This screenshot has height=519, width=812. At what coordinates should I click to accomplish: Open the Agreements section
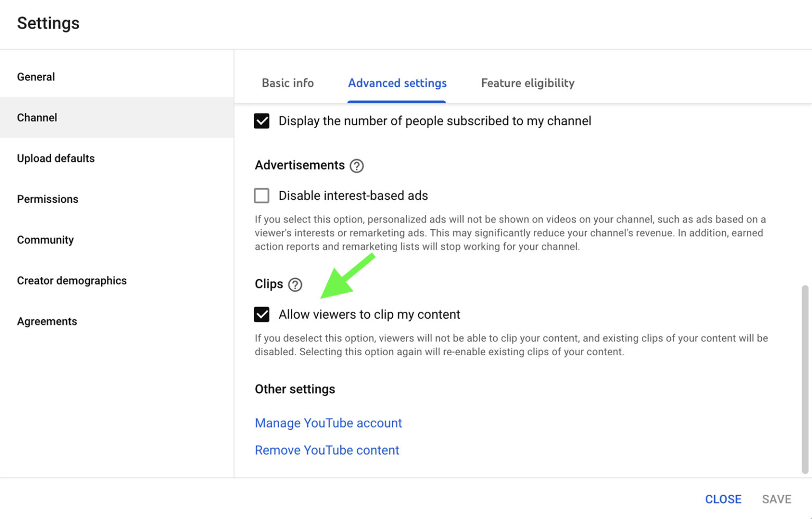(x=47, y=321)
